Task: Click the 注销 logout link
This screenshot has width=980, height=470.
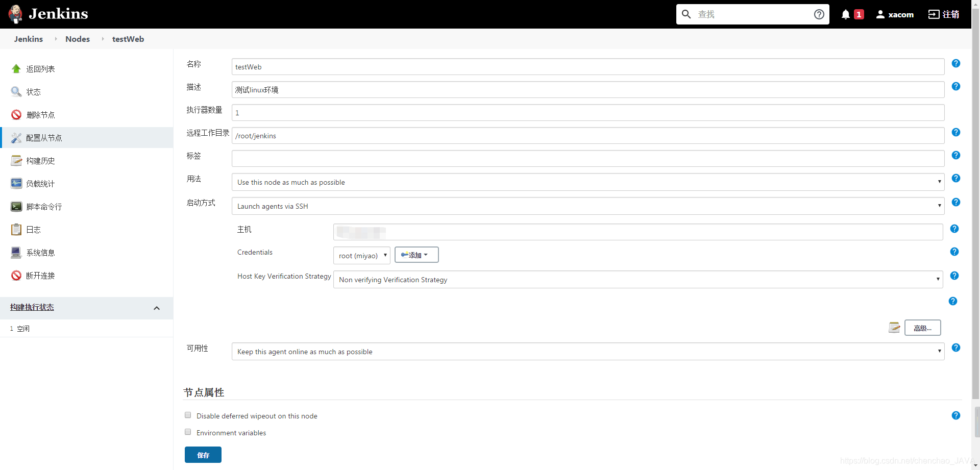Action: [944, 14]
